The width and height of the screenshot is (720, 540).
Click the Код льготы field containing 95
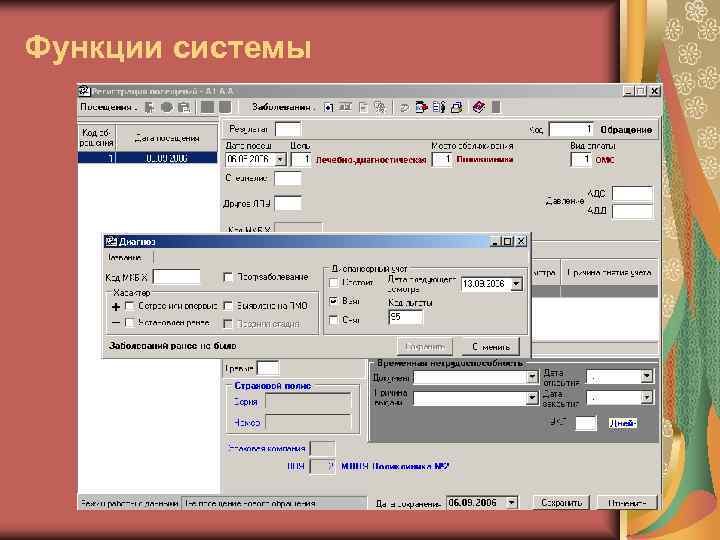[x=405, y=317]
